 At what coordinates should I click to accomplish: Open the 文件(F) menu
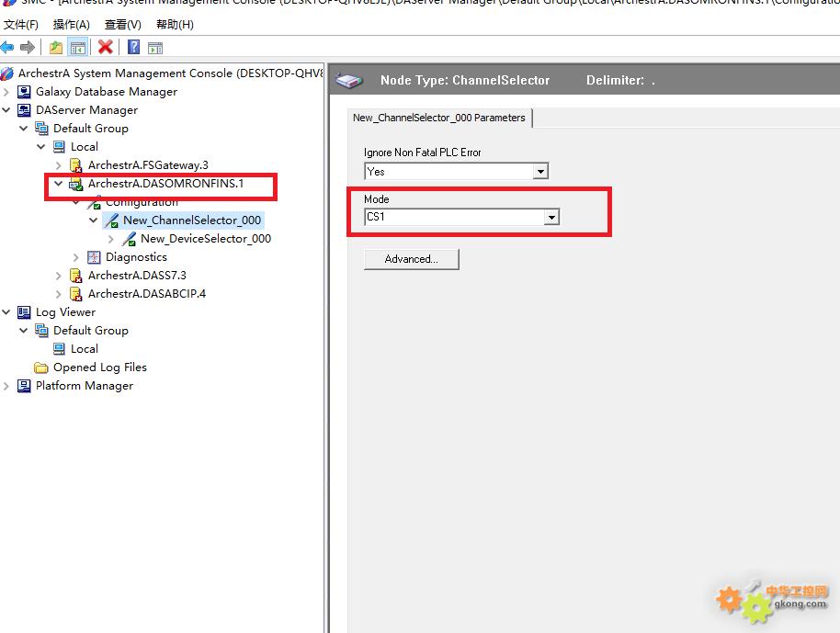[x=21, y=25]
